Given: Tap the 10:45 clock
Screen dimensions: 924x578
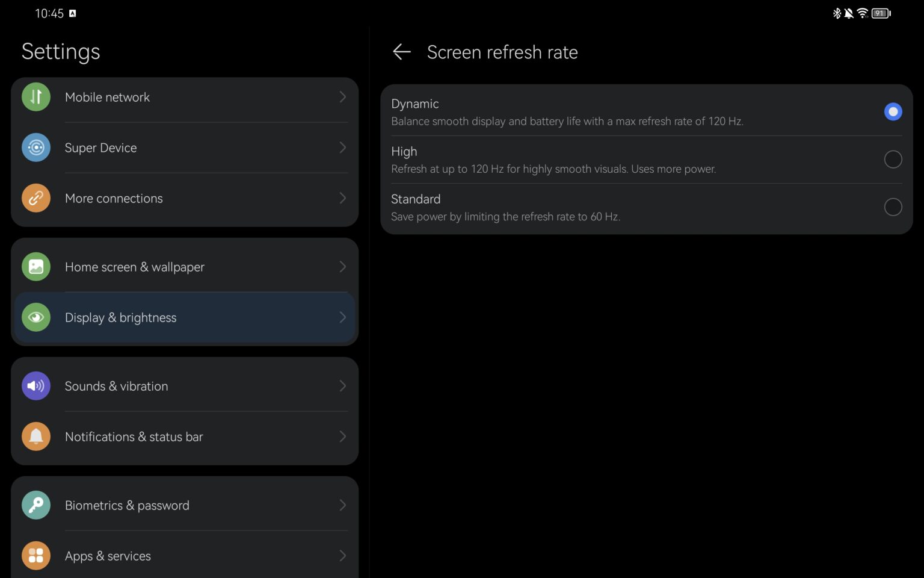Looking at the screenshot, I should pyautogui.click(x=49, y=13).
